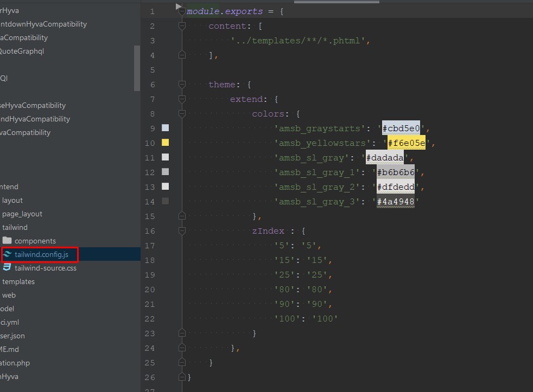The image size is (533, 392).
Task: Collapse module.exports fold on line 1
Action: tap(182, 11)
